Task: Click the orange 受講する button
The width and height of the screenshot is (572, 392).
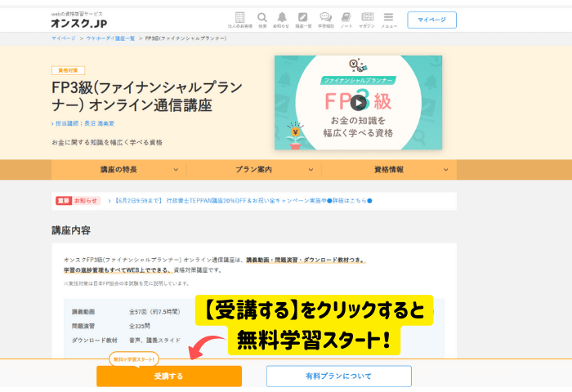Action: [169, 376]
